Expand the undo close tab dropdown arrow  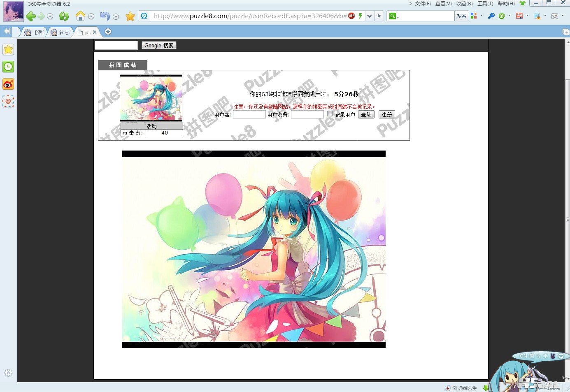click(116, 17)
